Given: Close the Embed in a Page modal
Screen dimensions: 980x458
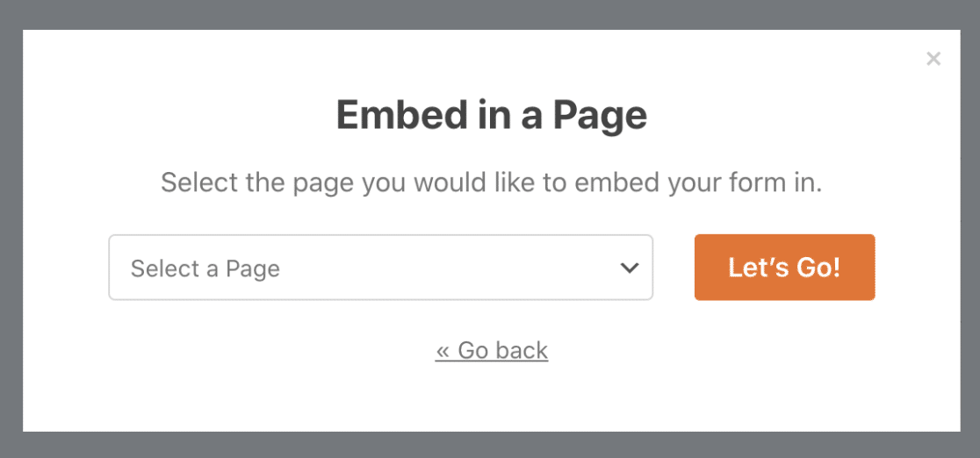Looking at the screenshot, I should click(x=933, y=59).
